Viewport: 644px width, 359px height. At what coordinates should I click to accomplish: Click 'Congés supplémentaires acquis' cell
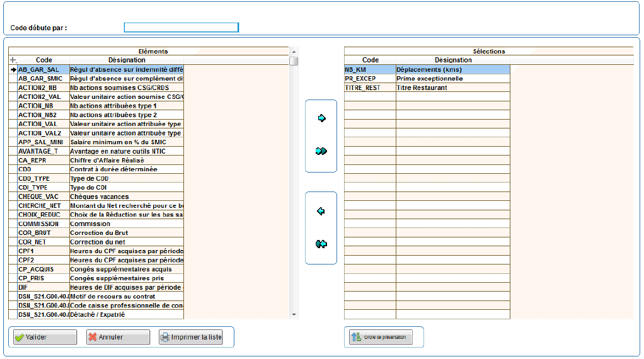click(127, 269)
